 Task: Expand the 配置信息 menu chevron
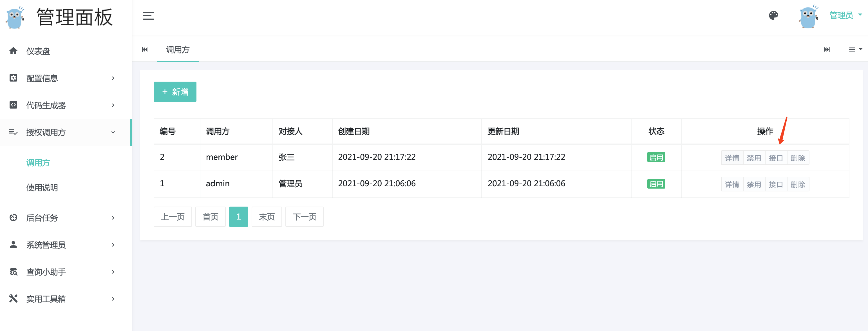113,78
